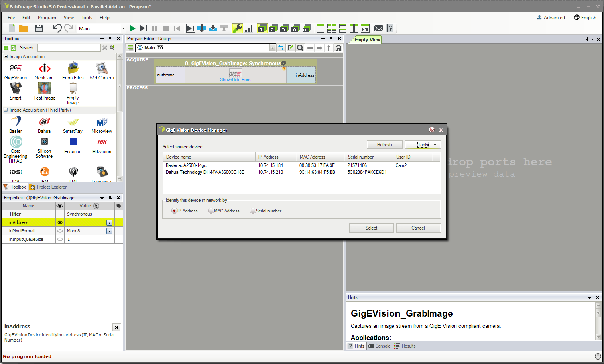The height and width of the screenshot is (364, 604).
Task: Open the View menu
Action: pos(69,18)
